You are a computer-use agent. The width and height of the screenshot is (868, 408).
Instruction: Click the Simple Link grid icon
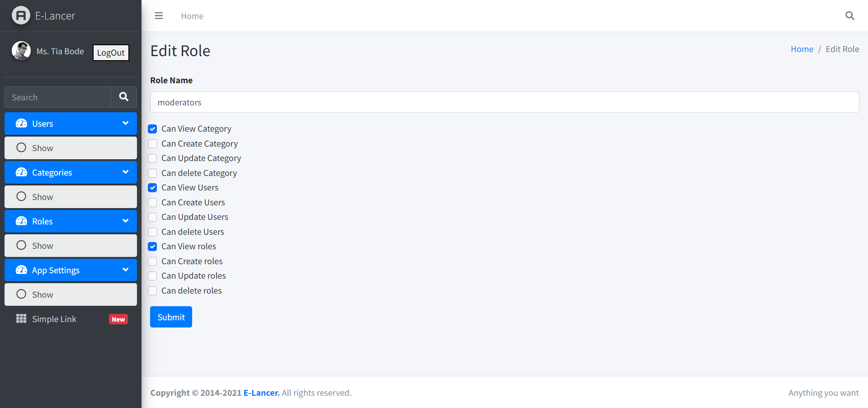click(21, 318)
